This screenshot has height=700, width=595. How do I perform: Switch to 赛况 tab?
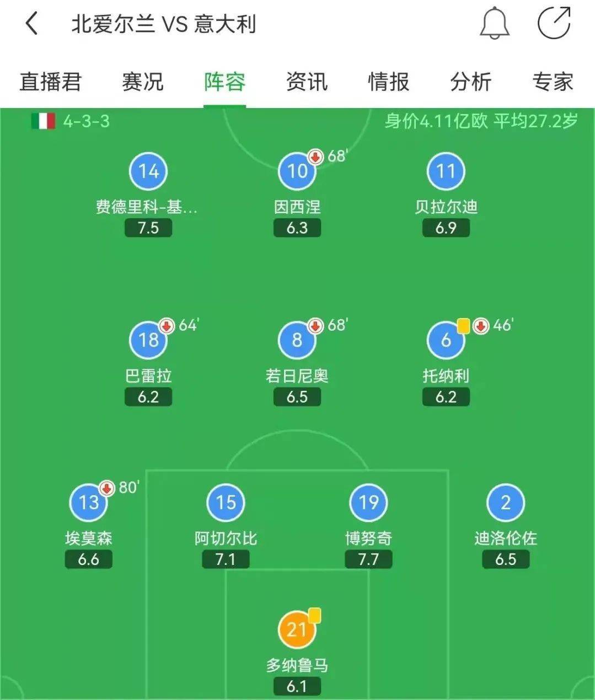click(x=142, y=82)
